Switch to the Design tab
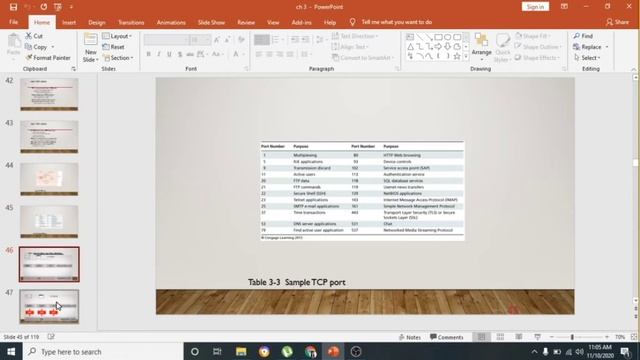 97,22
